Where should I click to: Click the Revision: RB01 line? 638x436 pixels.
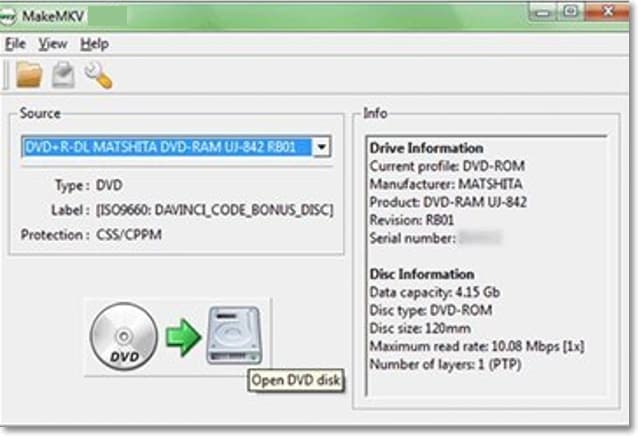point(412,220)
